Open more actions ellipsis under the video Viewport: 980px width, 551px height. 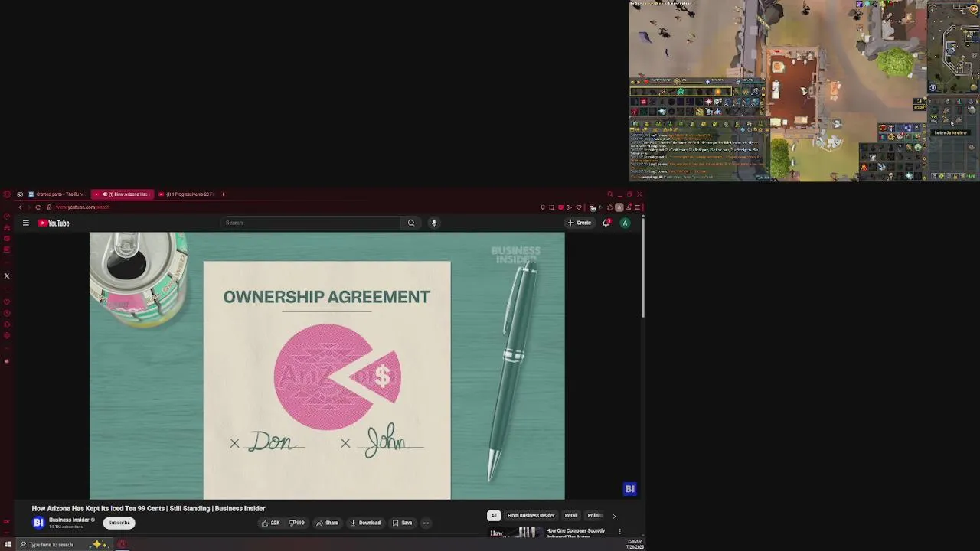point(426,523)
